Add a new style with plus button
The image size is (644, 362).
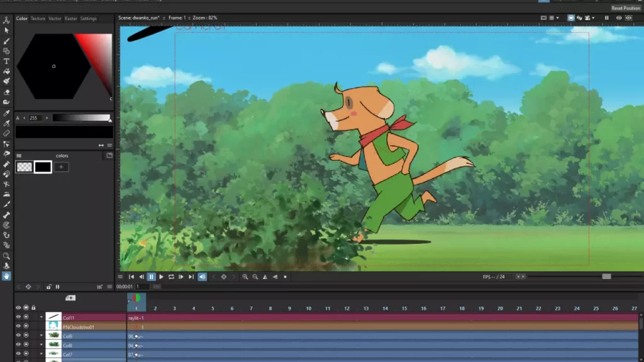(x=61, y=167)
